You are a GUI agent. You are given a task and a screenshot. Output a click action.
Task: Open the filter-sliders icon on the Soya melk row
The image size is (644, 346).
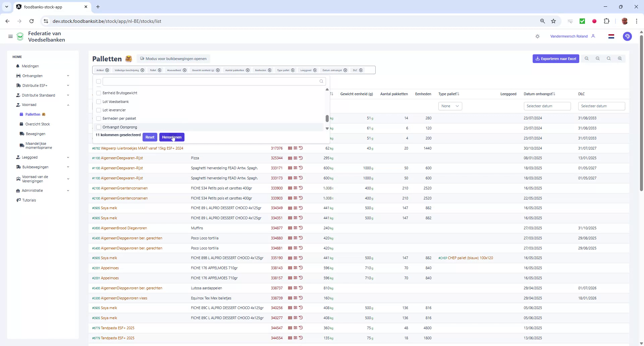click(295, 208)
